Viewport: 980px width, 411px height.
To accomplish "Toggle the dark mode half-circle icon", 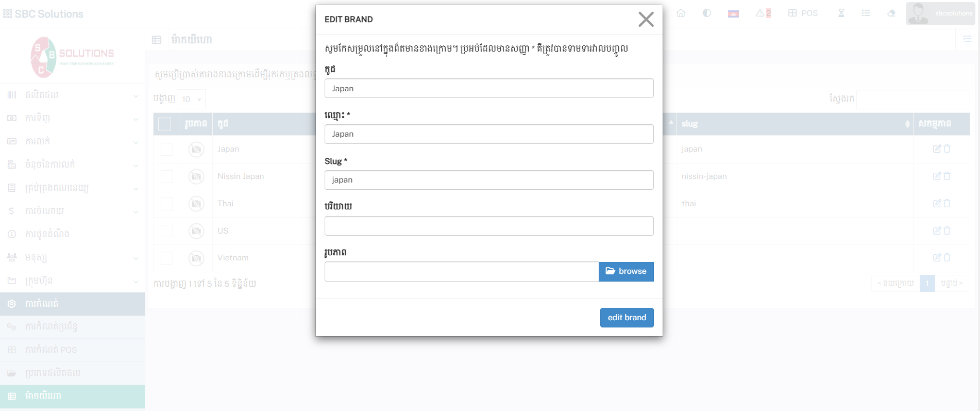I will pos(707,13).
